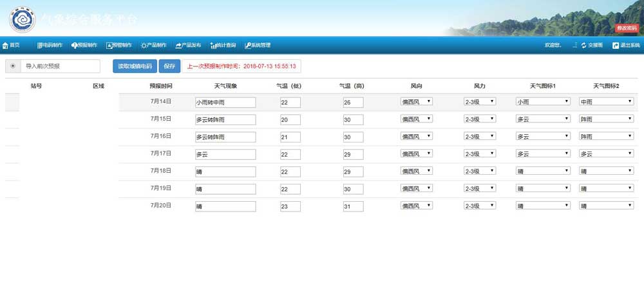Click the 电码制作 list icon
Viewport: 644px width, 296px height.
[x=40, y=46]
